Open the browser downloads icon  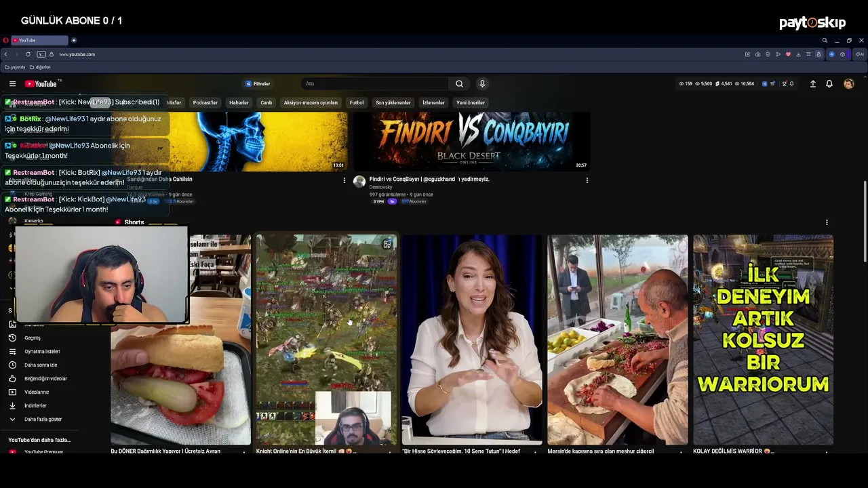(x=798, y=54)
